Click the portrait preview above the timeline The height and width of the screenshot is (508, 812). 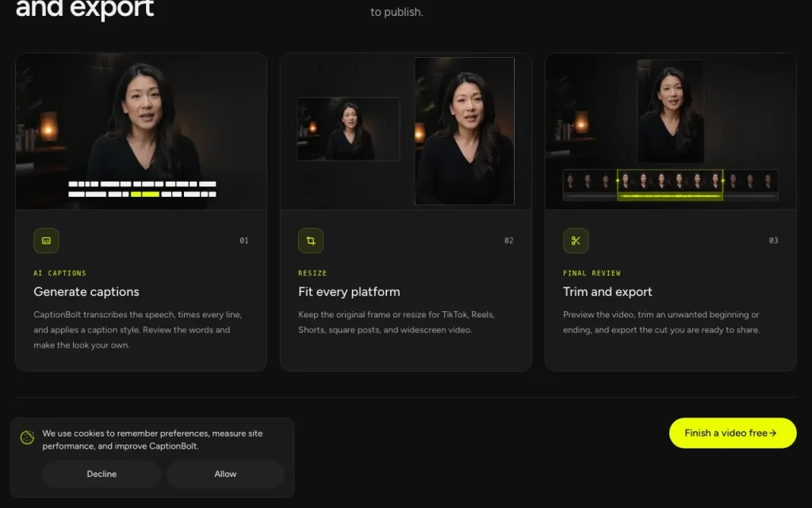click(670, 111)
